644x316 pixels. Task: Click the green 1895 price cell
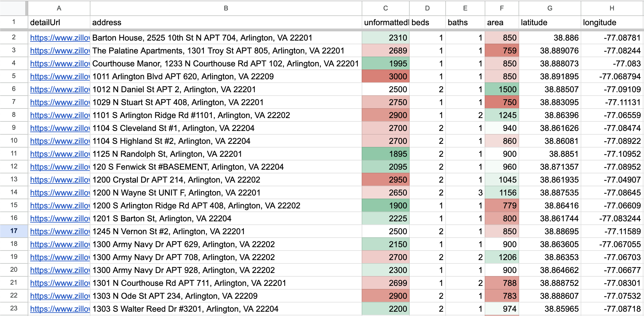coord(385,154)
